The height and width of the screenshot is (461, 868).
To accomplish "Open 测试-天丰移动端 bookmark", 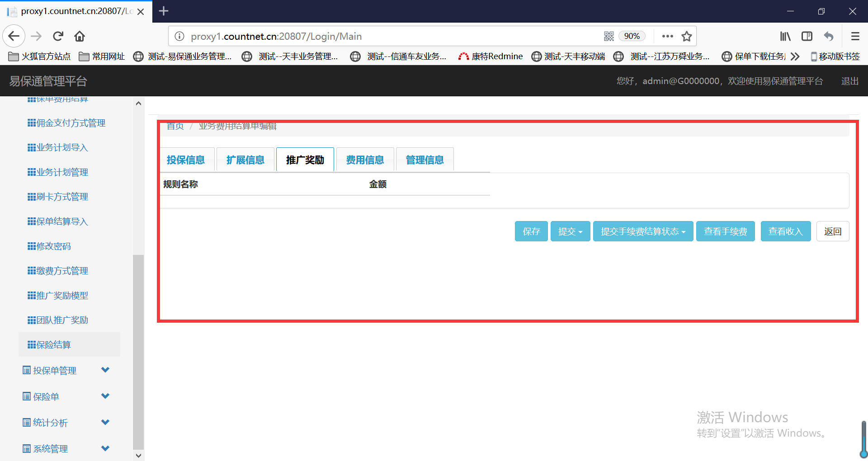I will click(x=568, y=56).
